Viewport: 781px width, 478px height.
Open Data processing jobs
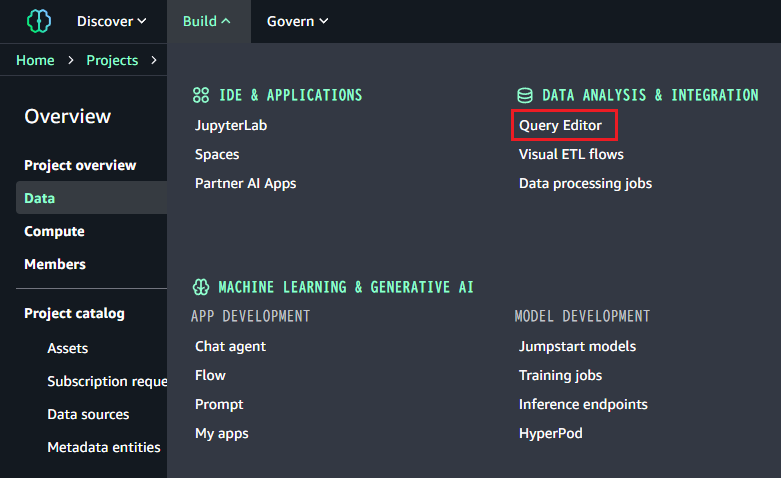pos(585,184)
